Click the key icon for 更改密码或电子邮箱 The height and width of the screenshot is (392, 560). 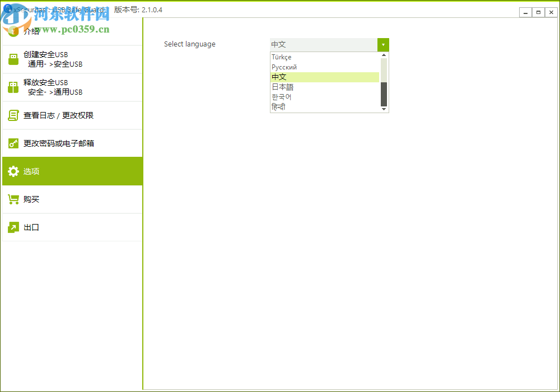(13, 143)
